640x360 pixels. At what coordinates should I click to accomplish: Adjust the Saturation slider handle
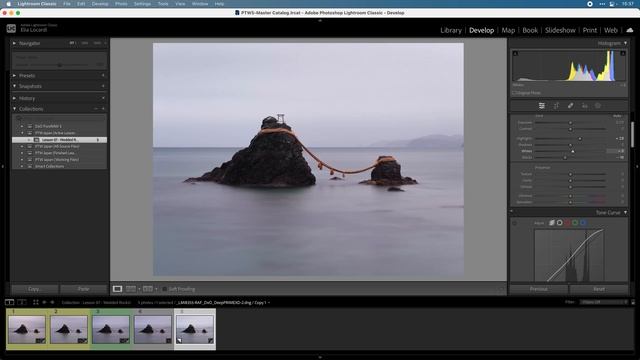pos(570,202)
